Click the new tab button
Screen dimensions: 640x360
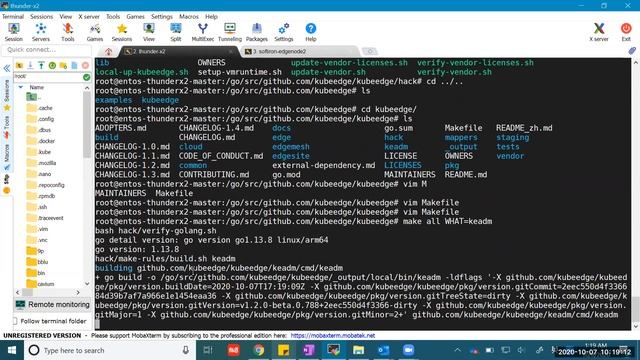[x=370, y=51]
